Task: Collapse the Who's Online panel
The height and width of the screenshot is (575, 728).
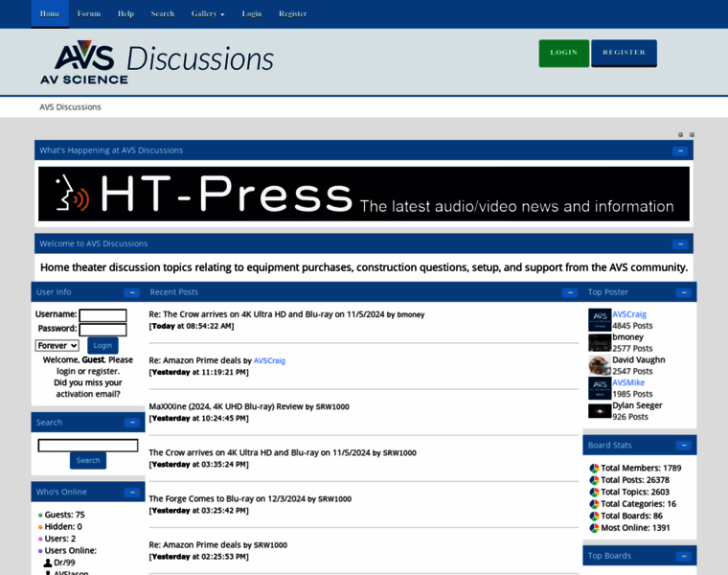Action: [132, 493]
